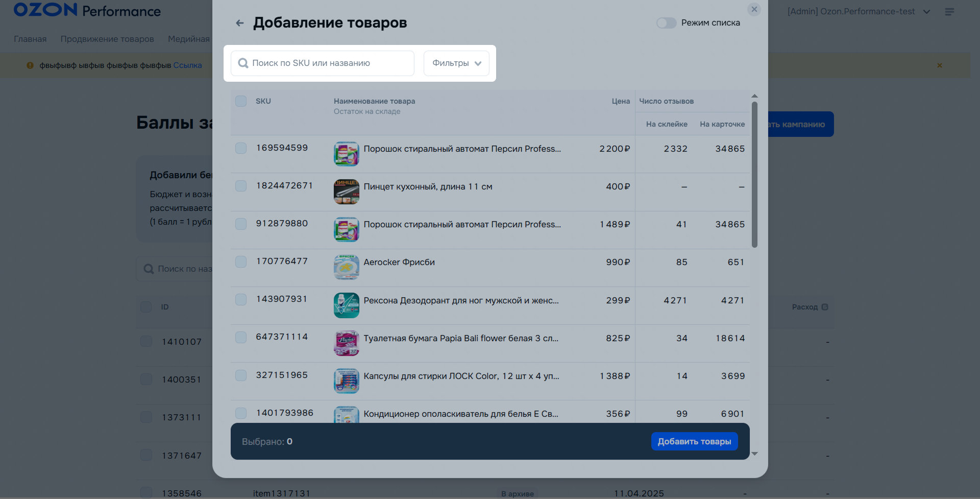Click the Ozon Performance logo
The image size is (980, 499).
click(x=87, y=11)
